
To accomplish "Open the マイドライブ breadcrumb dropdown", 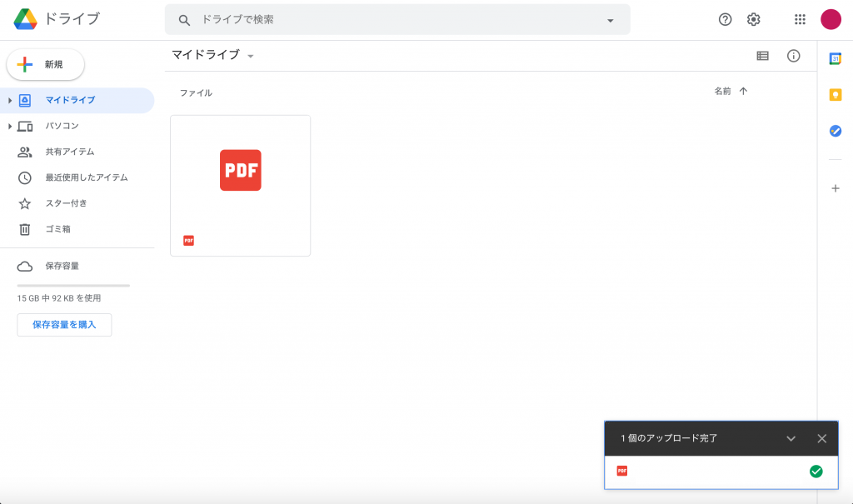I will 250,57.
